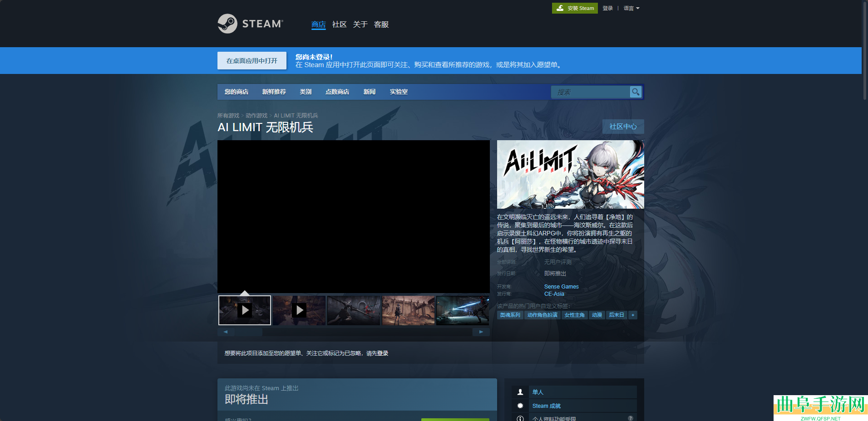Select the 类魂系列 tag
Screen dimensions: 868x421
click(x=510, y=315)
